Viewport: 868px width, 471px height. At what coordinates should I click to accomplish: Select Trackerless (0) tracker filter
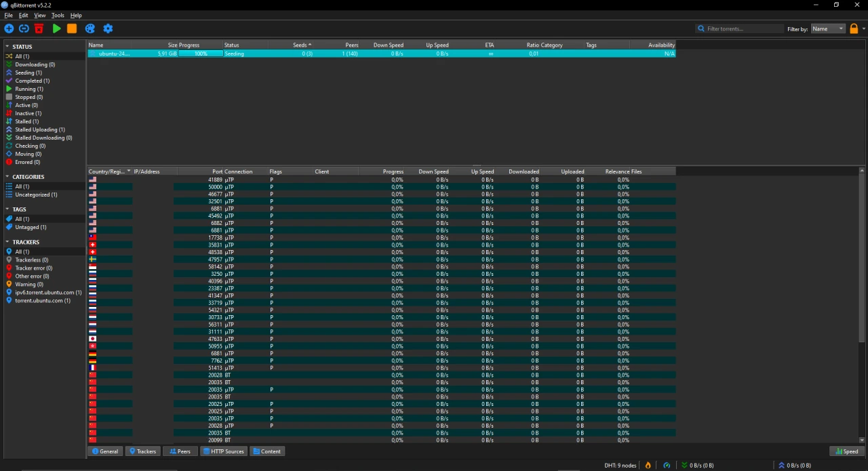point(31,260)
